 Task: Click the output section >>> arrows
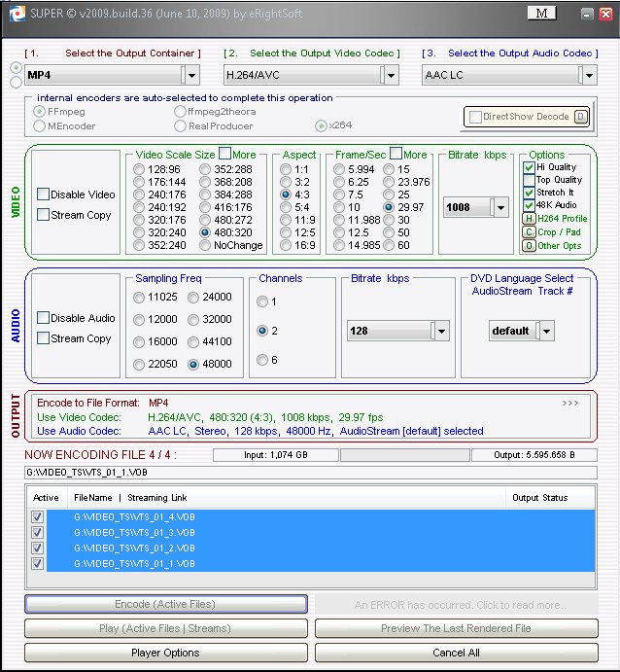coord(570,401)
